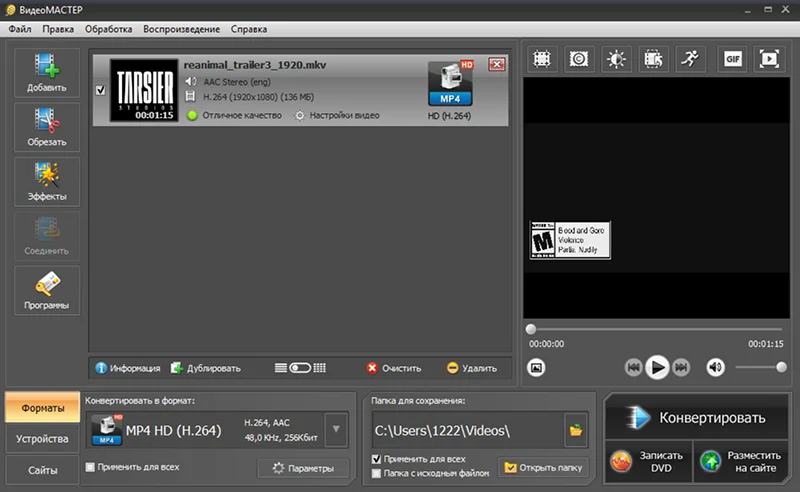Select the crop tool above the preview
This screenshot has width=800, height=492.
[x=542, y=59]
